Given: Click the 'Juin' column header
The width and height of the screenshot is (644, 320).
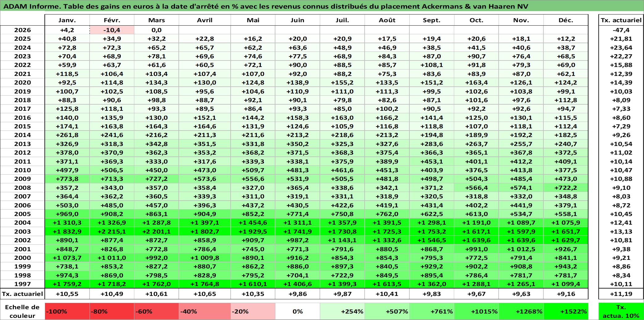Looking at the screenshot, I should click(298, 20).
